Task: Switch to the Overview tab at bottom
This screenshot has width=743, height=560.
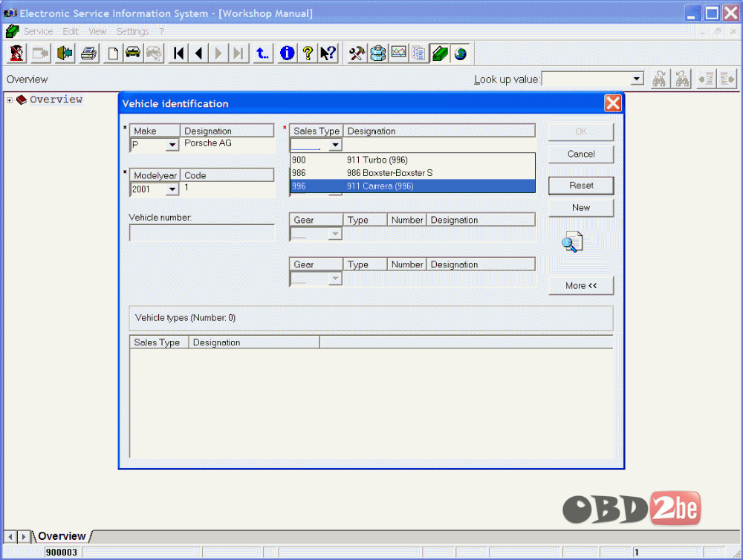Action: [x=62, y=536]
